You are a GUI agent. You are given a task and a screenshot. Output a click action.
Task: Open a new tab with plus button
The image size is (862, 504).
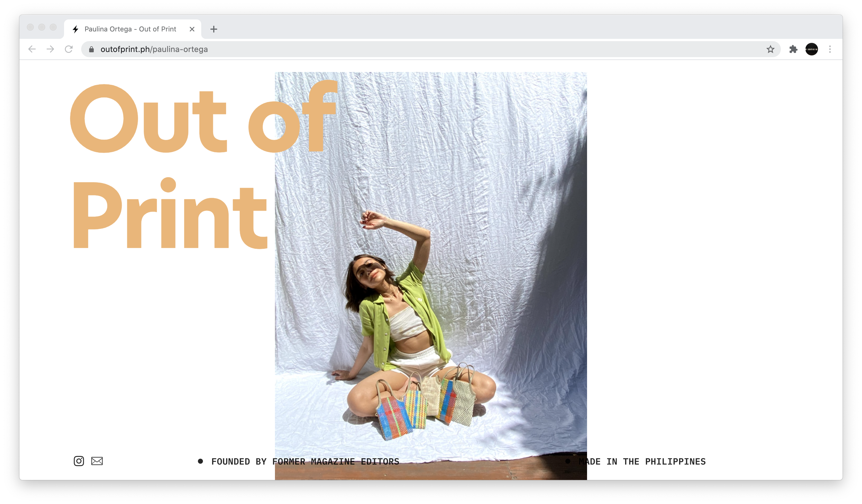(x=214, y=29)
